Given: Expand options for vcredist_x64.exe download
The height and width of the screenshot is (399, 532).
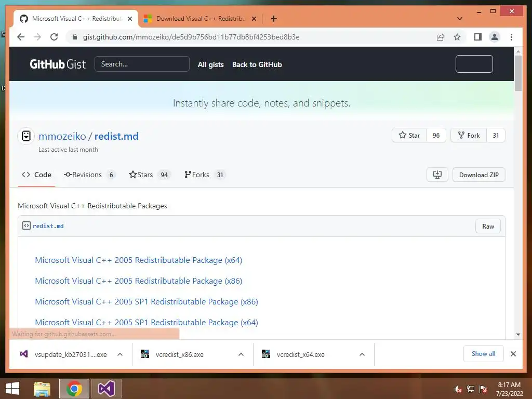Looking at the screenshot, I should (362, 354).
